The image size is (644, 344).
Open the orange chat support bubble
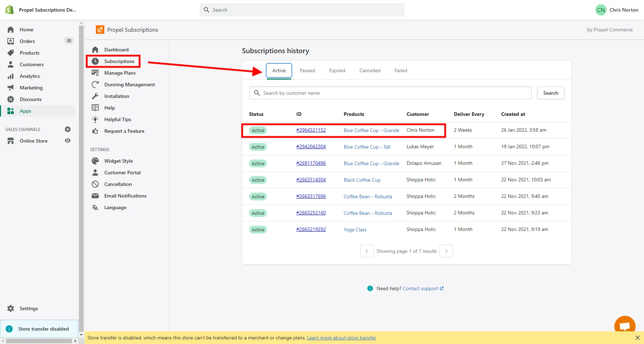point(625,325)
